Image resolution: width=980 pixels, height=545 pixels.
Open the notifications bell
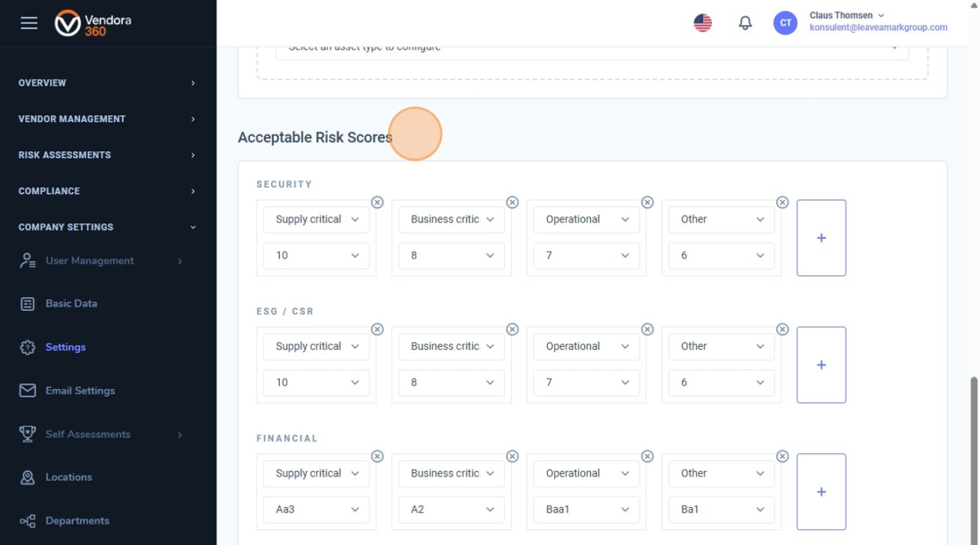[x=745, y=23]
